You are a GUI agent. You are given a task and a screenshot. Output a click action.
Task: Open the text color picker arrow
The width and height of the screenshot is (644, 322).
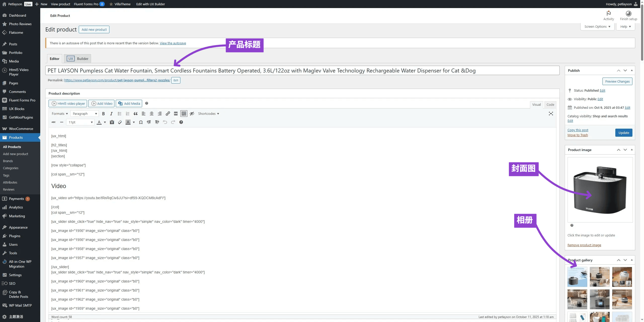105,122
